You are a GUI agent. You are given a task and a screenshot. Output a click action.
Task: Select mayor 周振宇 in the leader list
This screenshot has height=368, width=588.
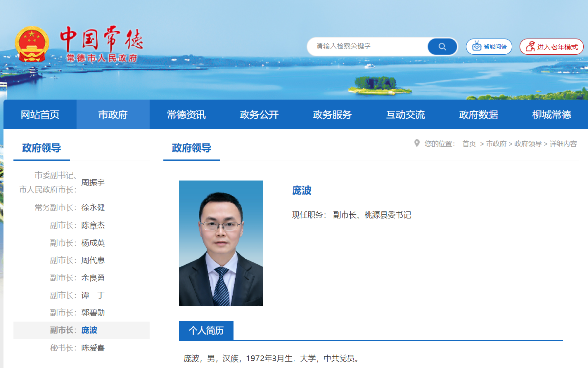coord(93,183)
